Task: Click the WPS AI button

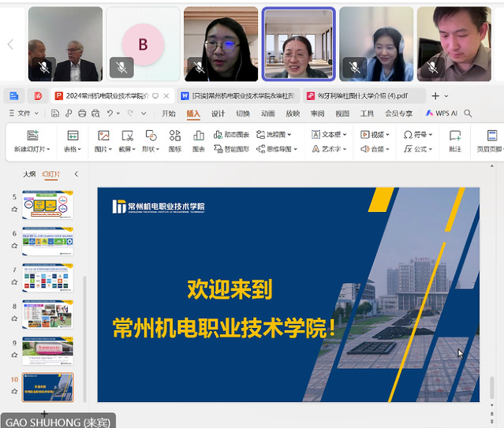Action: tap(441, 114)
